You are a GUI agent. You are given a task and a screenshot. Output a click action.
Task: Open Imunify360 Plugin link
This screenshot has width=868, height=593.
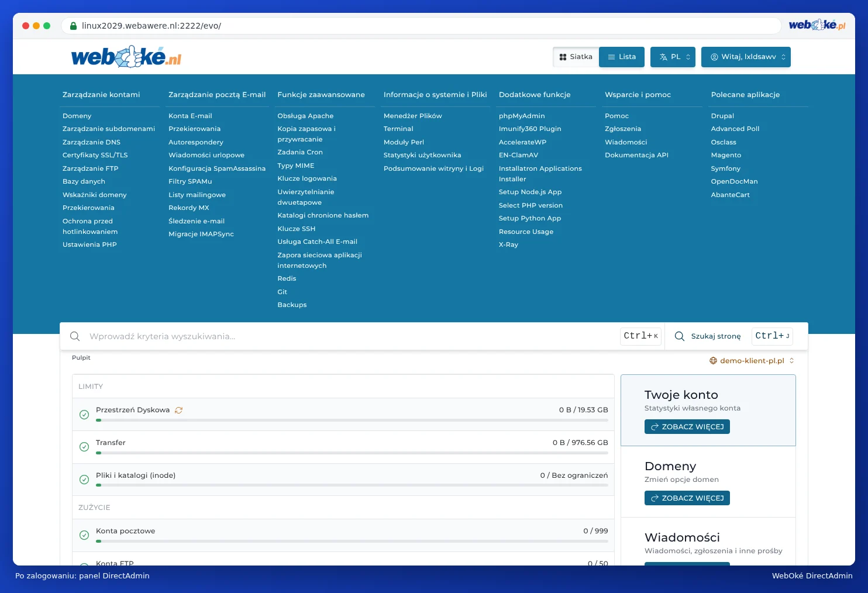530,129
